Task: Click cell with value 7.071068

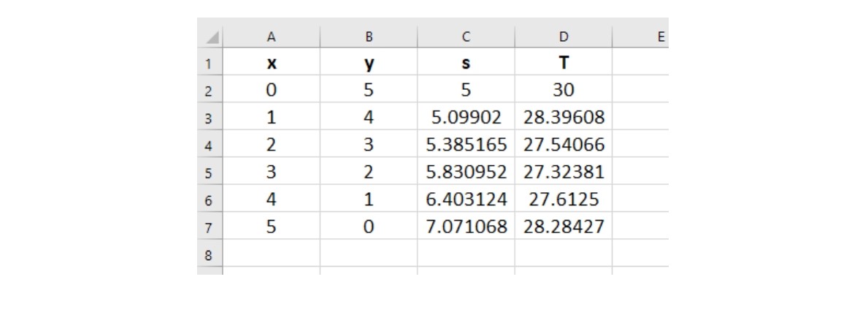Action: click(466, 227)
